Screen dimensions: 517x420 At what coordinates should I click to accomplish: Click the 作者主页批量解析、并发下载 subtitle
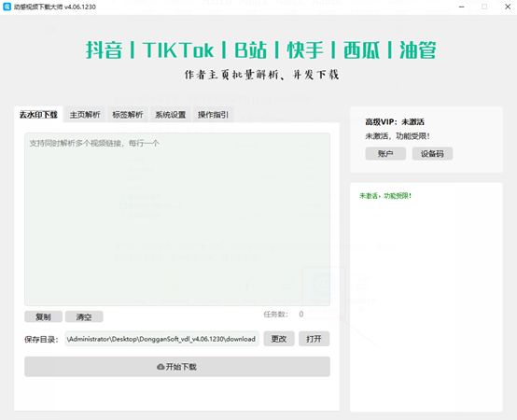[x=261, y=75]
